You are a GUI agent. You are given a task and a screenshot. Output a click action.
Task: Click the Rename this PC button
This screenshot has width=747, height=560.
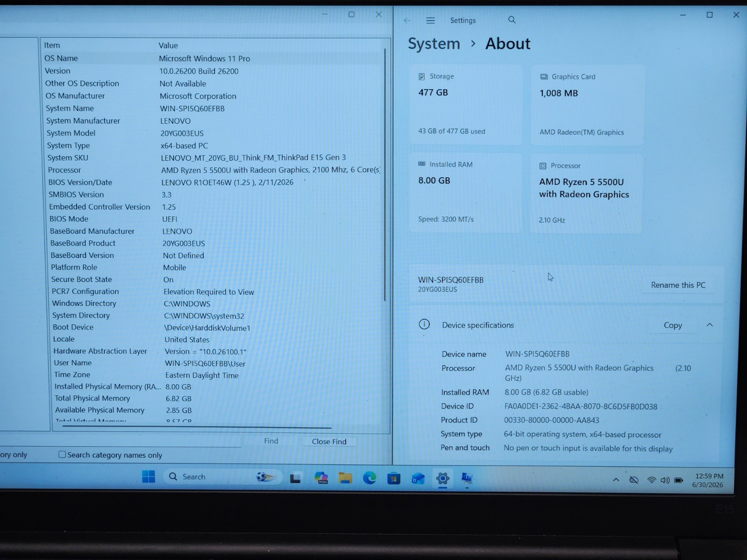coord(678,285)
